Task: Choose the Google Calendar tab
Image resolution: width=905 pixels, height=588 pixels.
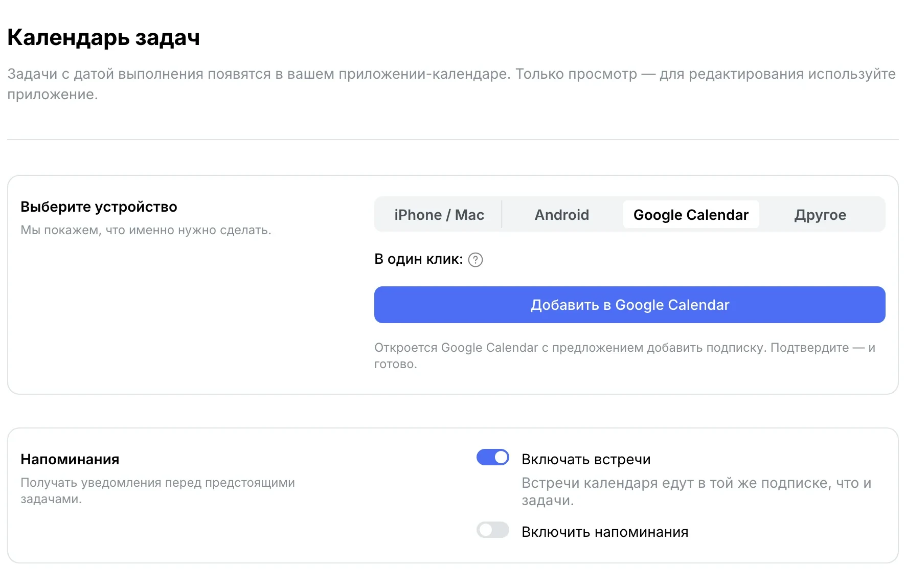Action: 691,215
